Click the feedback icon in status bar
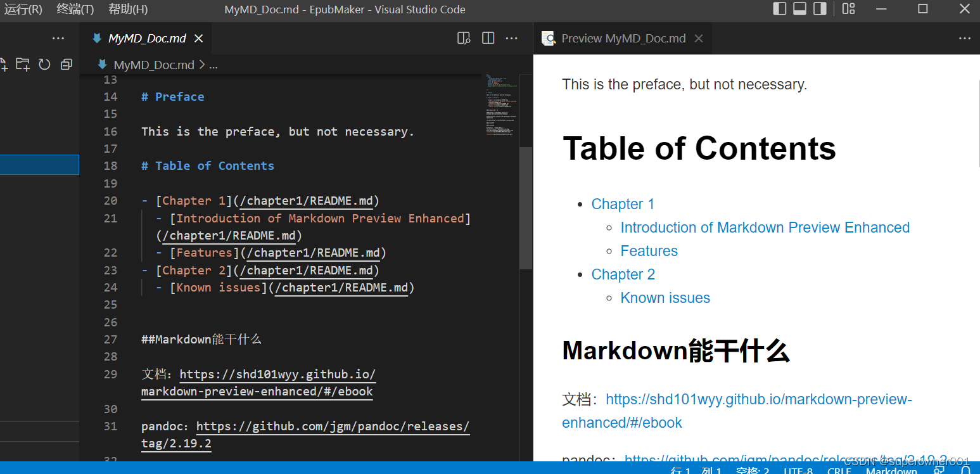 (x=939, y=471)
